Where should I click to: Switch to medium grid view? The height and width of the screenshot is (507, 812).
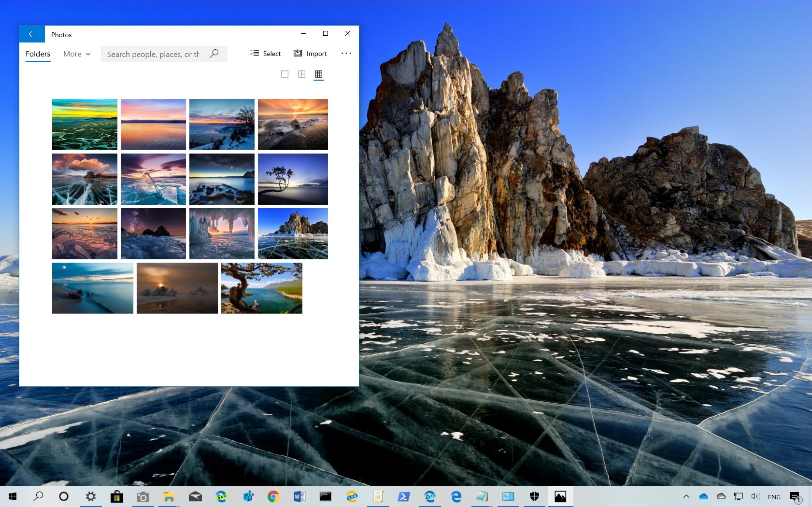(301, 74)
